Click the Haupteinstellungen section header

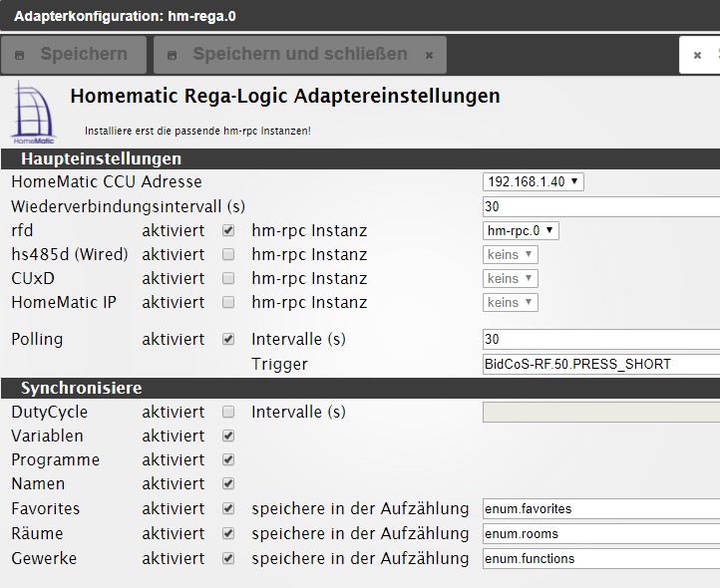tap(360, 158)
